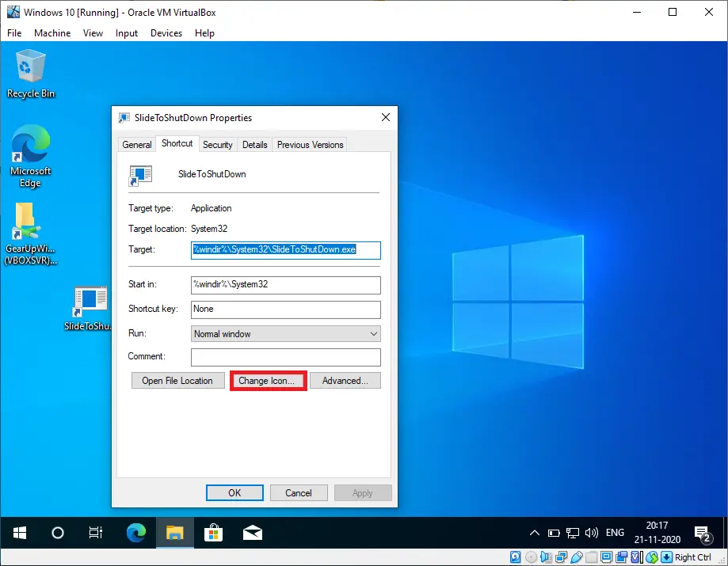
Task: Open the VirtualBox Machine menu
Action: click(x=52, y=33)
